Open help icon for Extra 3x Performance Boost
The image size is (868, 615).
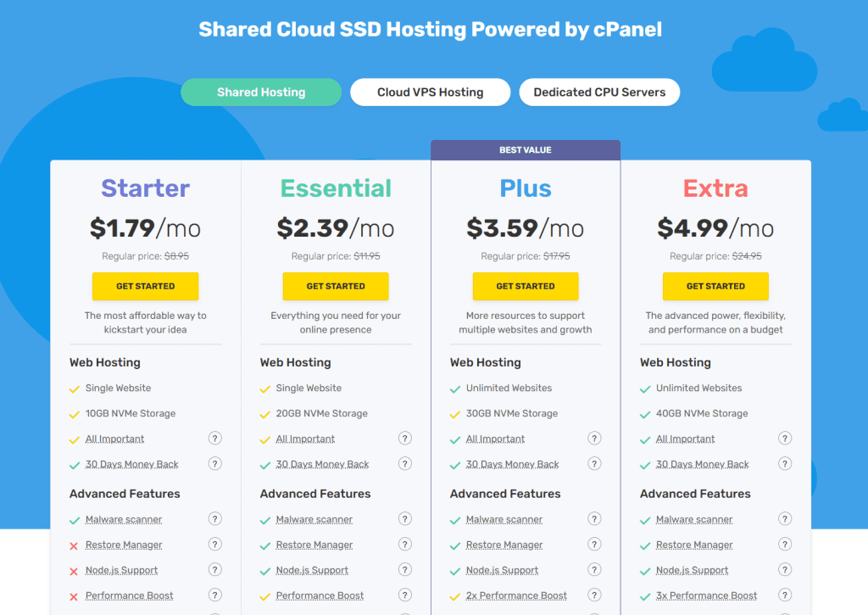[x=785, y=595]
